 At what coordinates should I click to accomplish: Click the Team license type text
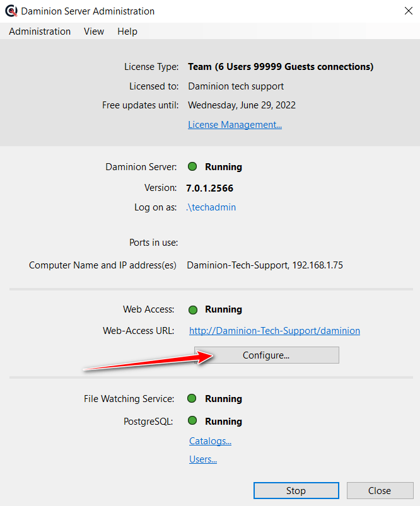pos(281,67)
